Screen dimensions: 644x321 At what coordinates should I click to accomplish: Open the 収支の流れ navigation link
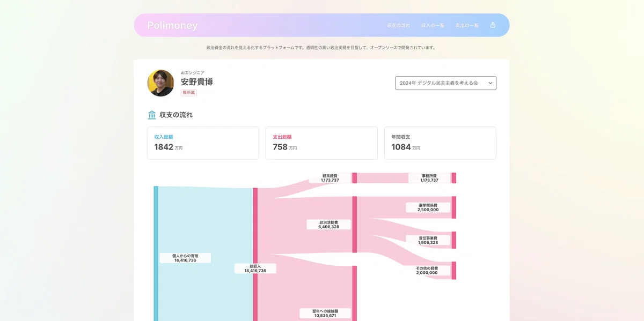click(x=398, y=25)
